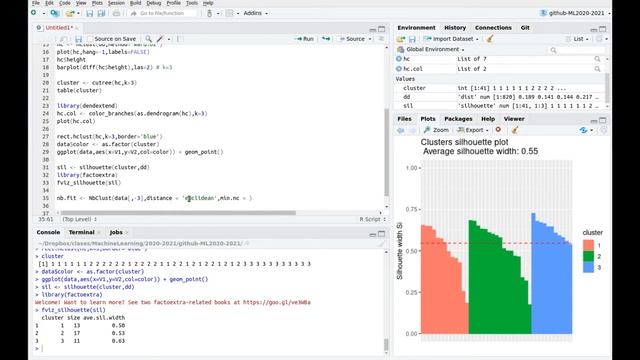Open the Jobs tab
Image resolution: width=640 pixels, height=360 pixels.
pos(116,232)
